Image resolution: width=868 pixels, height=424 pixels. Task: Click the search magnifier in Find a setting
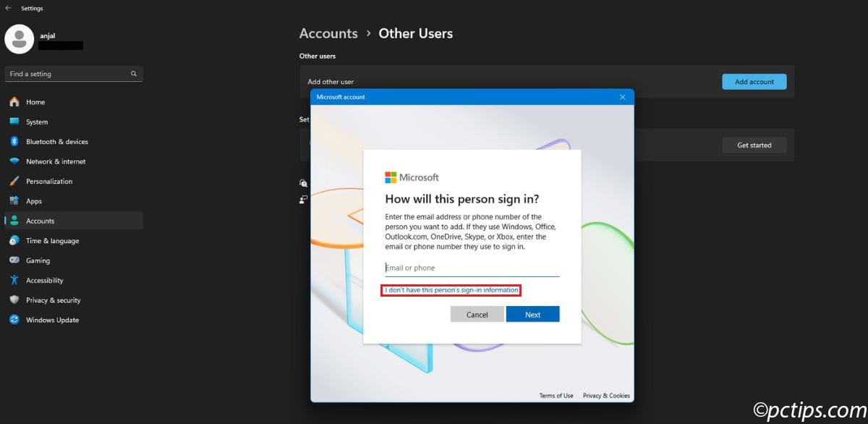134,74
